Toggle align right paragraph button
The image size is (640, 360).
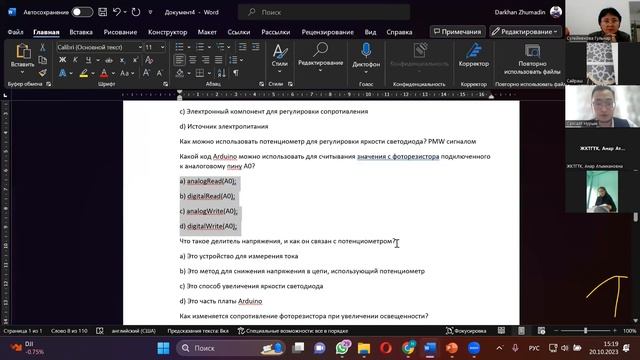point(206,60)
